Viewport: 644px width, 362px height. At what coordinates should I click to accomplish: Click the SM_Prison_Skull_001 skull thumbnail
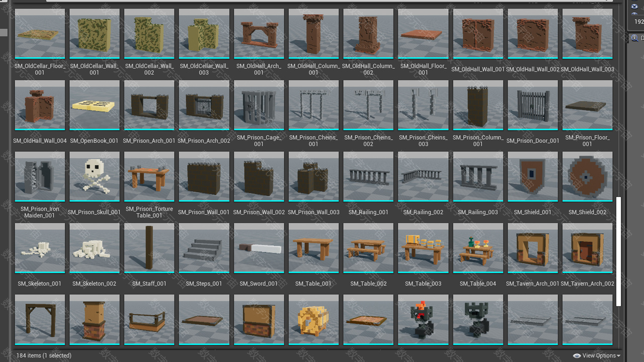95,176
